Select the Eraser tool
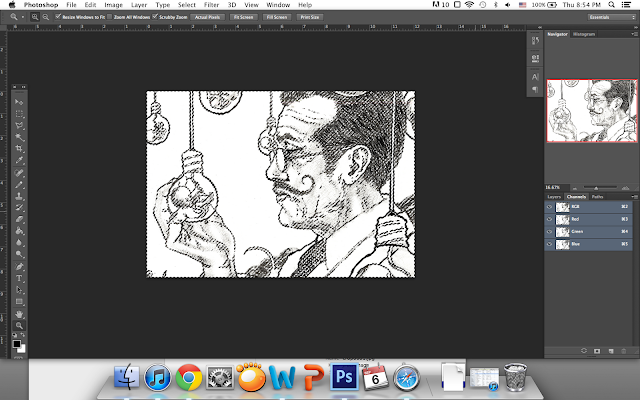The image size is (640, 400). (19, 219)
